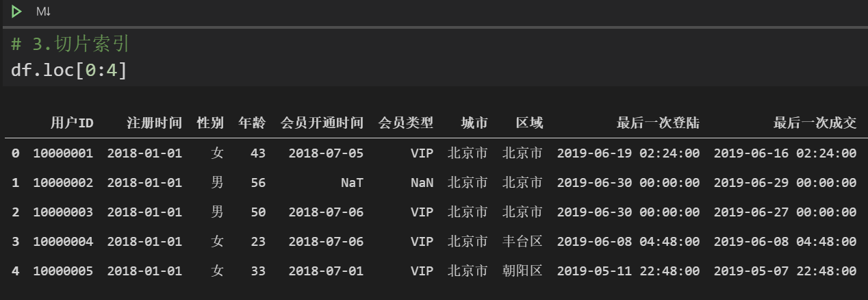
Task: Run the cell with the play icon
Action: (x=16, y=12)
